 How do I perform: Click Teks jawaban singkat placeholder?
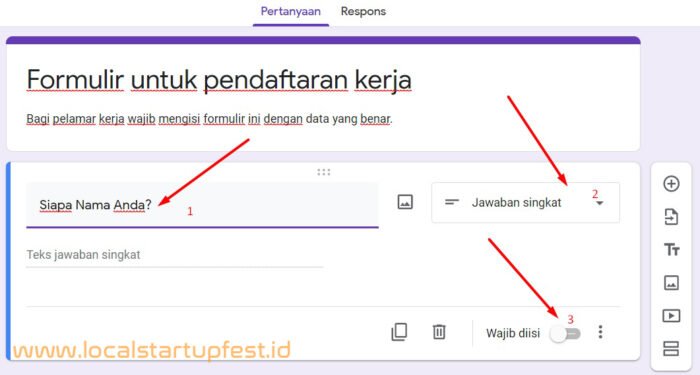click(83, 255)
